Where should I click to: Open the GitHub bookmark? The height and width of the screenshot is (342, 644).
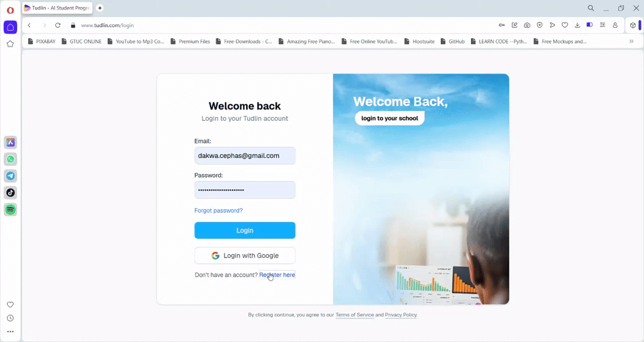point(453,41)
